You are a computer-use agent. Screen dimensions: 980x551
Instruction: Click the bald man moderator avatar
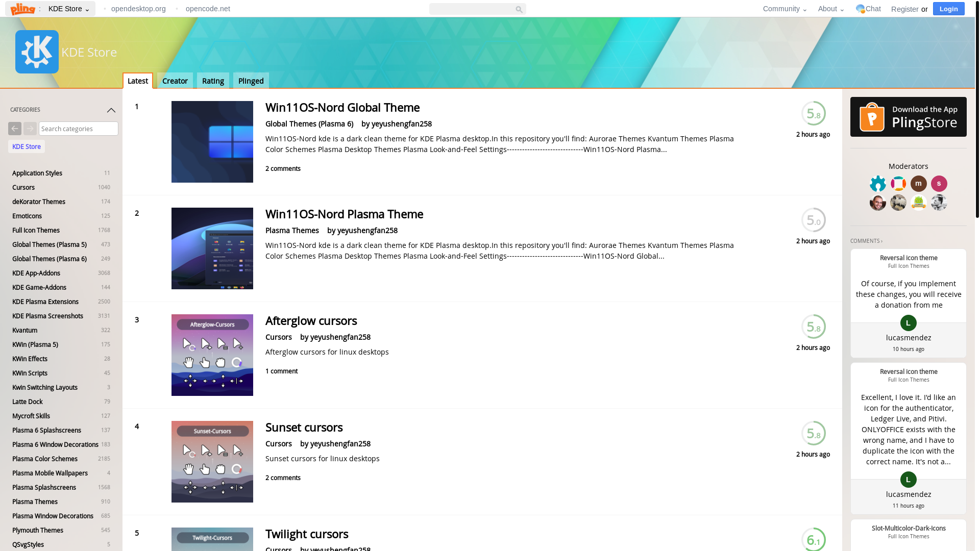point(877,203)
